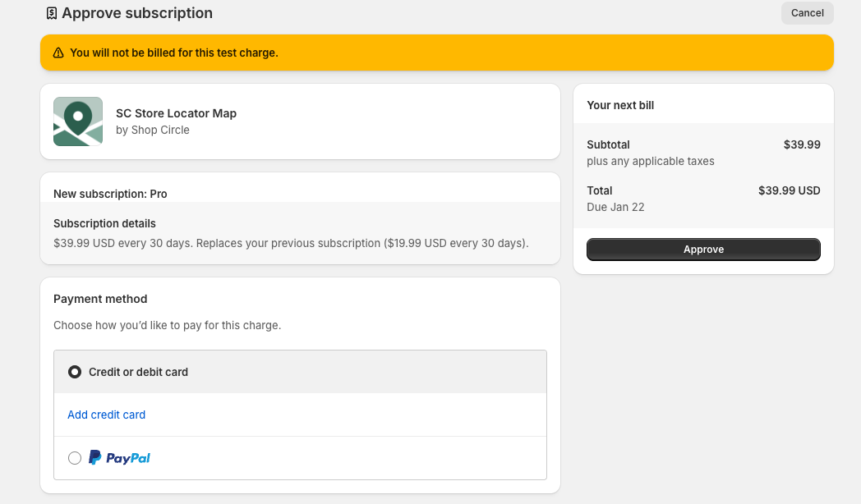
Task: Click the Cancel button
Action: [x=807, y=13]
